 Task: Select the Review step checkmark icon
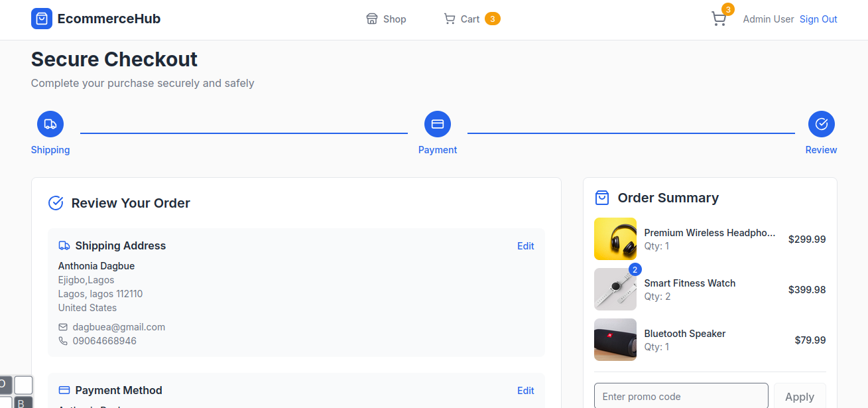point(821,124)
